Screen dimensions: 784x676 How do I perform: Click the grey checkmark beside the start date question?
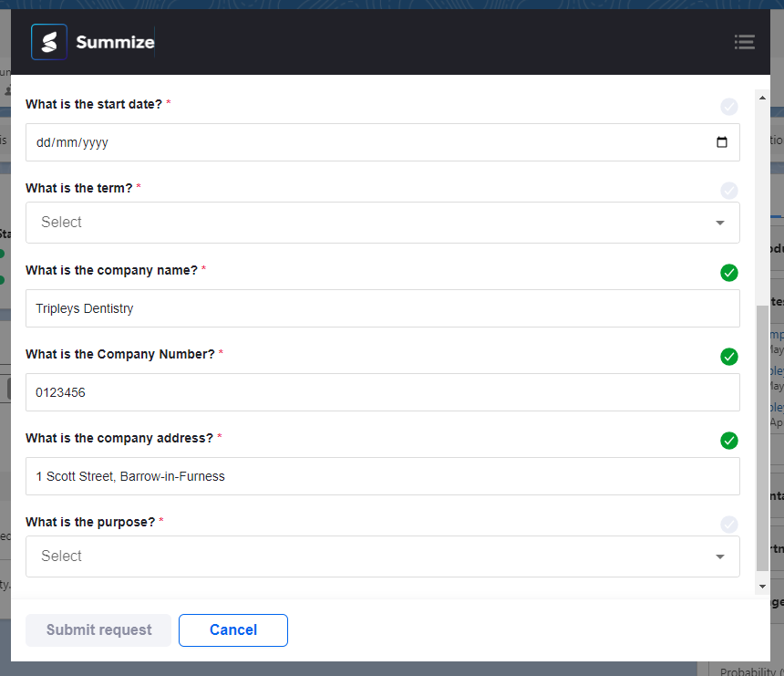728,107
